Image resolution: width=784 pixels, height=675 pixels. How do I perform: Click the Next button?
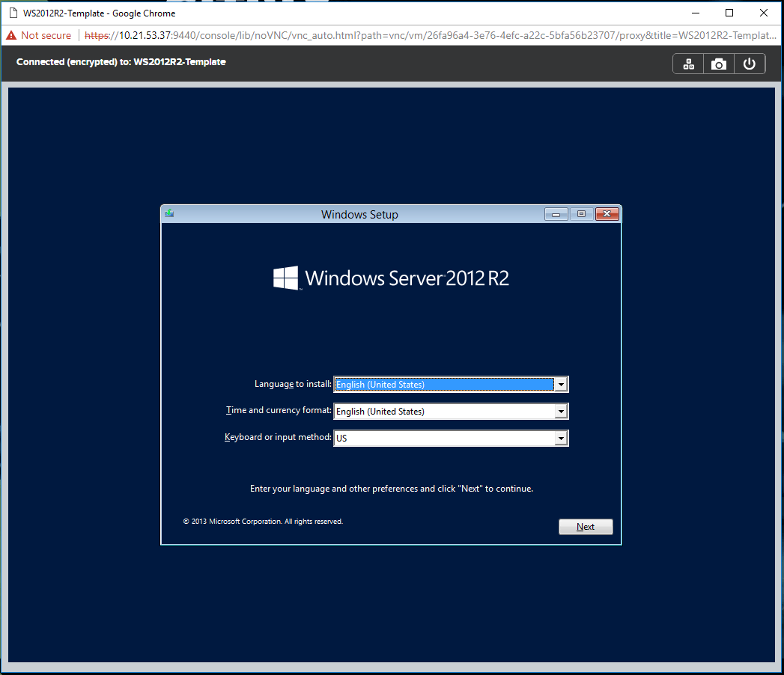click(586, 526)
